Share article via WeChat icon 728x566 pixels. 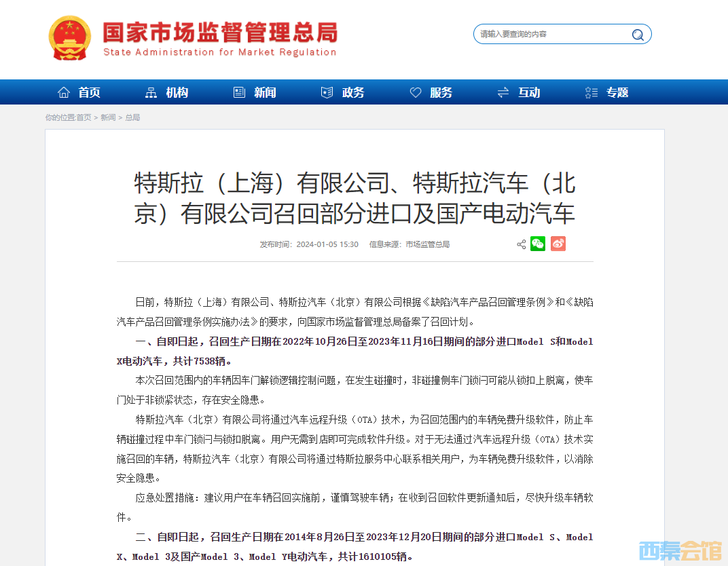[538, 244]
